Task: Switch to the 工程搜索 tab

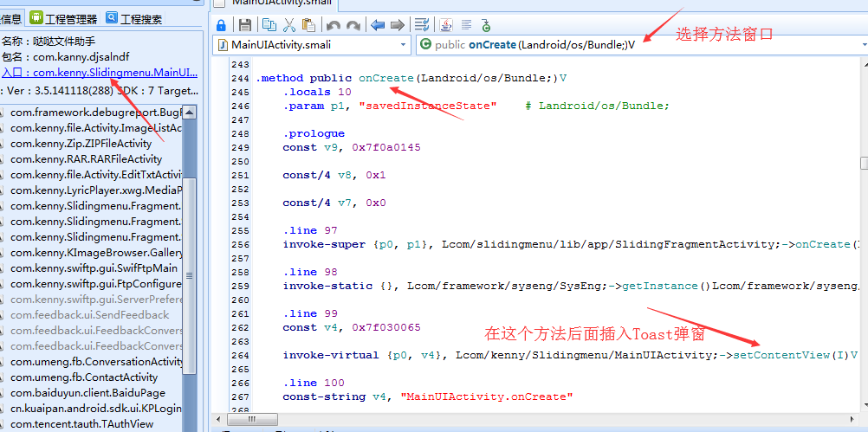Action: coord(134,19)
